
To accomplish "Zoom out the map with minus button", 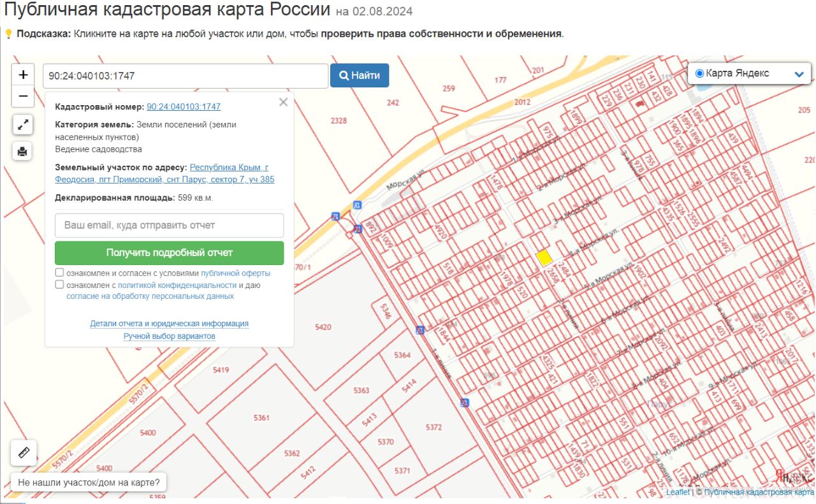I will coord(23,96).
